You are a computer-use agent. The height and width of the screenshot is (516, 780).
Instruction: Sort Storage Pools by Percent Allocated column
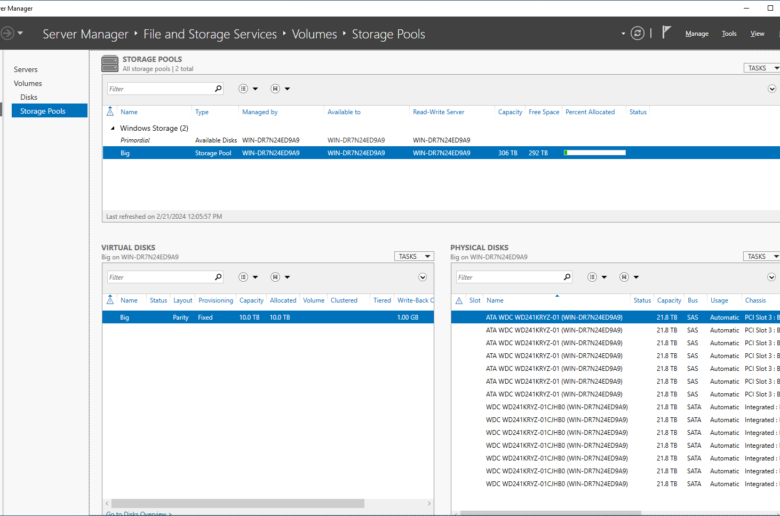click(590, 112)
